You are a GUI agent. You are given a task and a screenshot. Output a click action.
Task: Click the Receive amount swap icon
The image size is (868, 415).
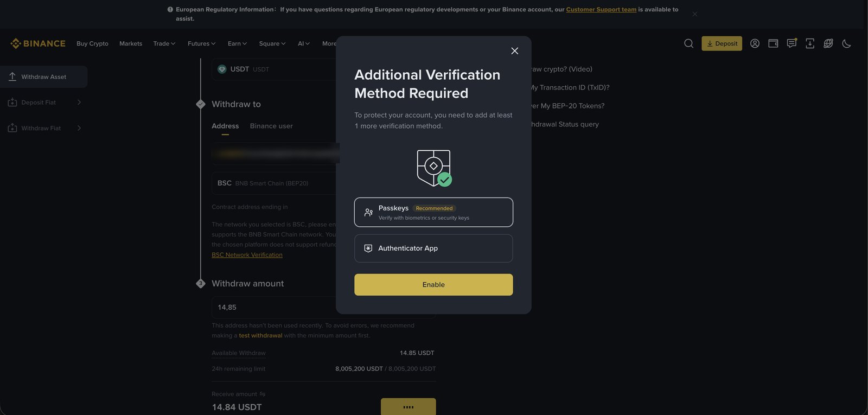click(x=263, y=394)
